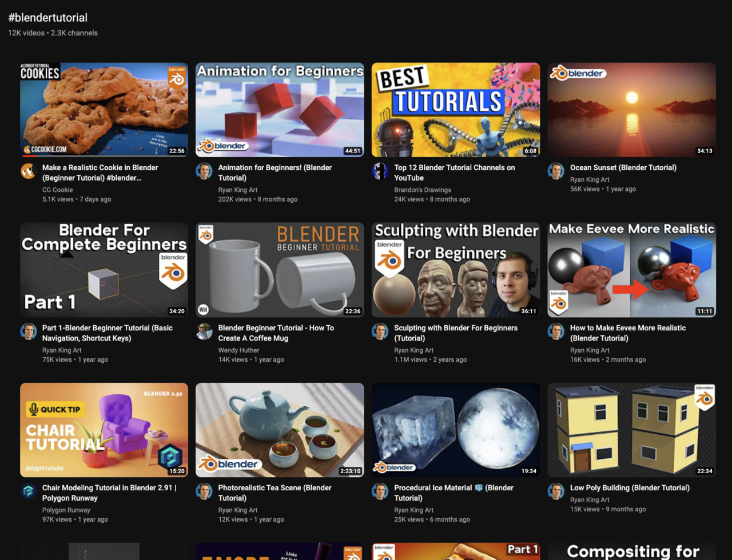Open the yellow low poly building thumbnail
This screenshot has height=560, width=732.
pyautogui.click(x=632, y=430)
